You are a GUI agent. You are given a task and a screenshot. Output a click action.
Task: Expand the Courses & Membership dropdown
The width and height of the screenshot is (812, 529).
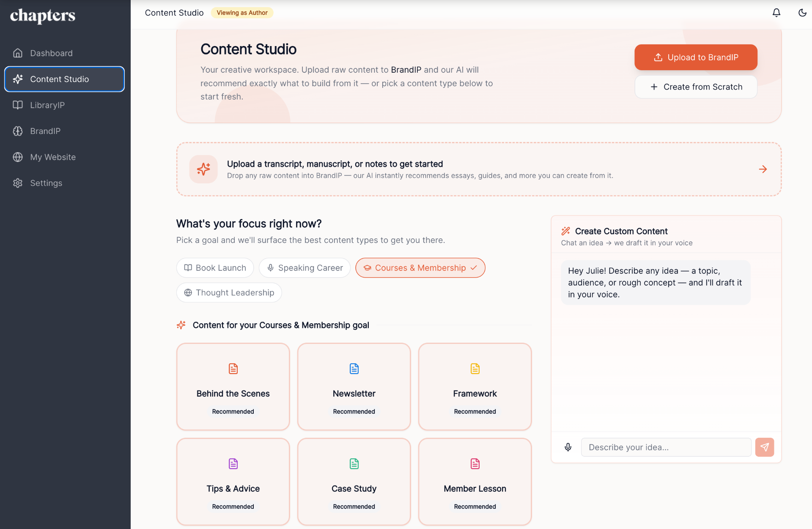coord(474,268)
